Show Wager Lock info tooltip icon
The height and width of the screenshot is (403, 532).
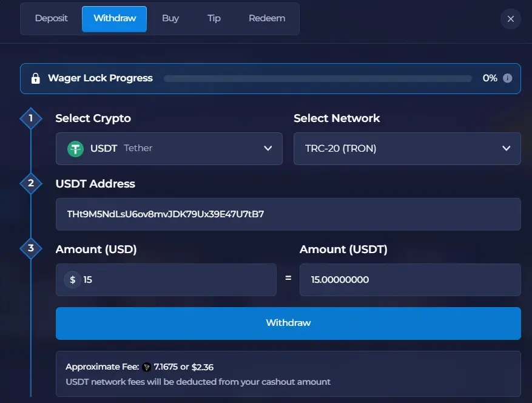point(507,78)
